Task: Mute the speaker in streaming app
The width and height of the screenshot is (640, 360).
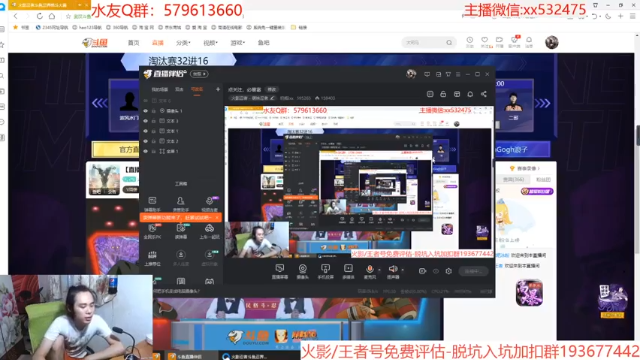Action: (x=393, y=271)
